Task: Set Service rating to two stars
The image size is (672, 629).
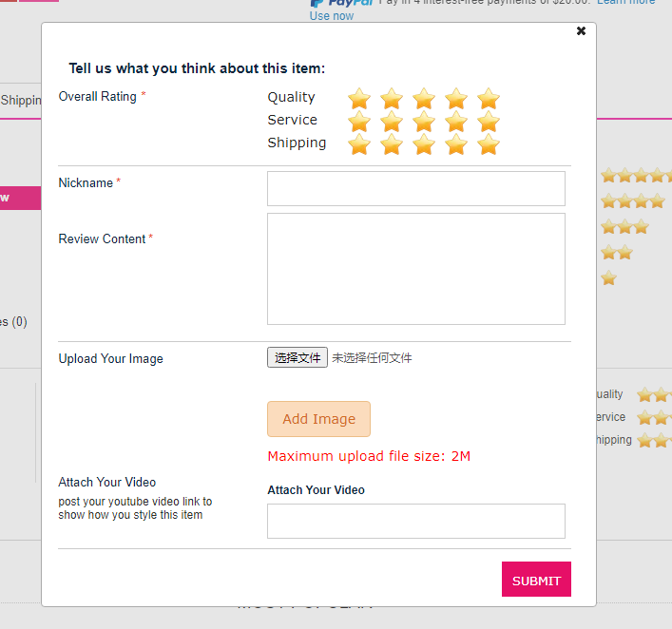Action: tap(392, 122)
